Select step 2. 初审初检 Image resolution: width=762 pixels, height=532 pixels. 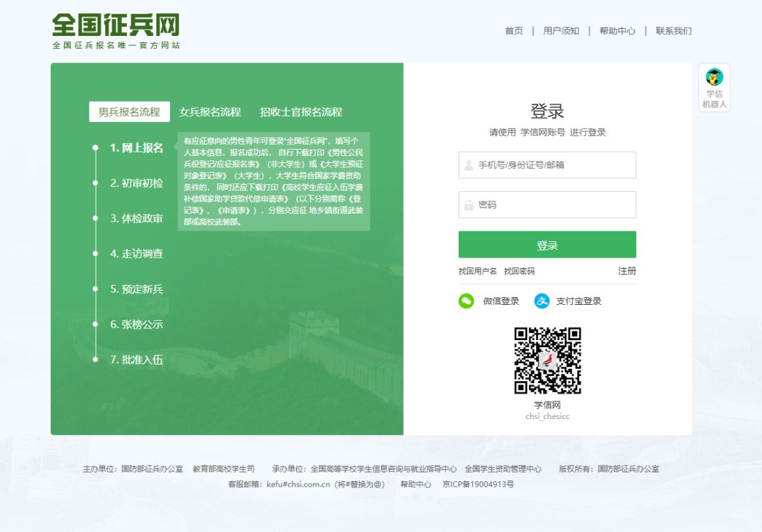137,183
